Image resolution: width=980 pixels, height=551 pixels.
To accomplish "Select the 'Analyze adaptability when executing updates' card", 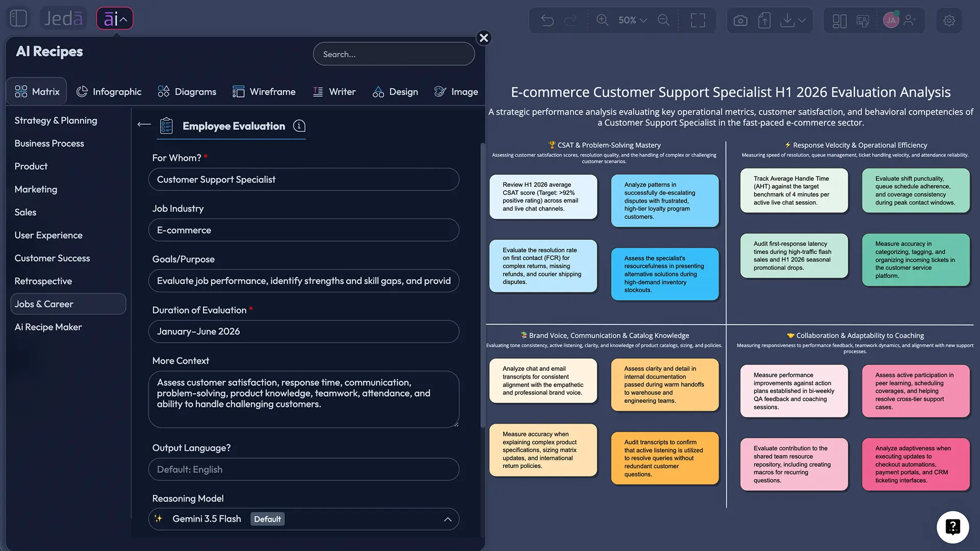I will (x=916, y=464).
